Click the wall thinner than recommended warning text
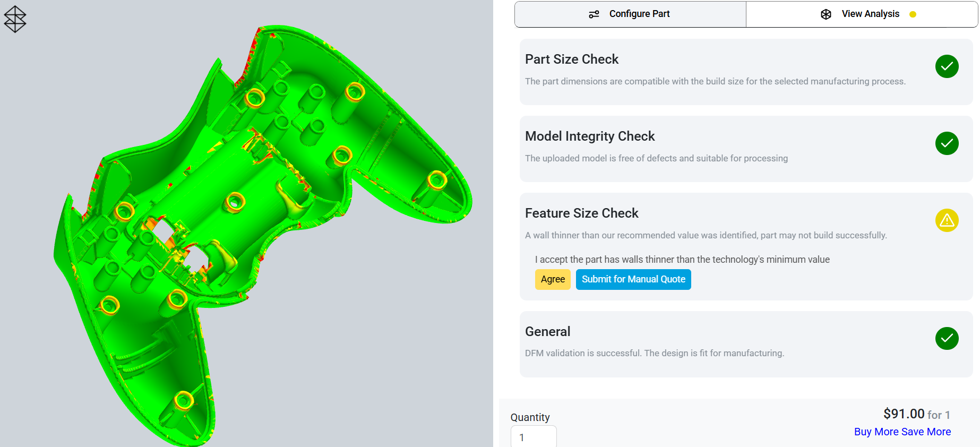 706,235
